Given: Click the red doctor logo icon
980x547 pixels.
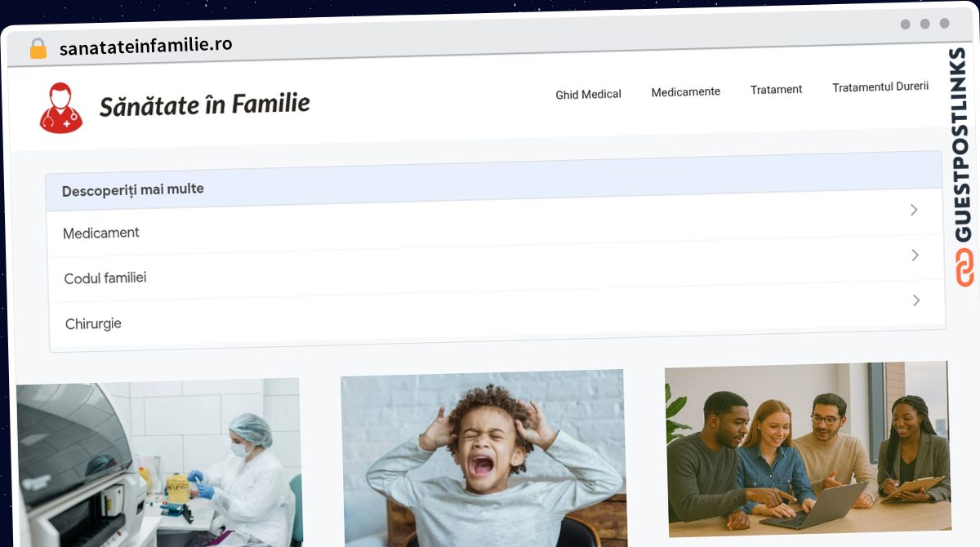Looking at the screenshot, I should [61, 108].
